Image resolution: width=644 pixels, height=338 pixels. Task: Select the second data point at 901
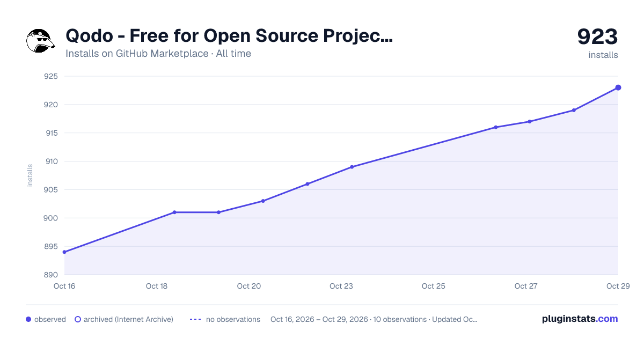218,212
